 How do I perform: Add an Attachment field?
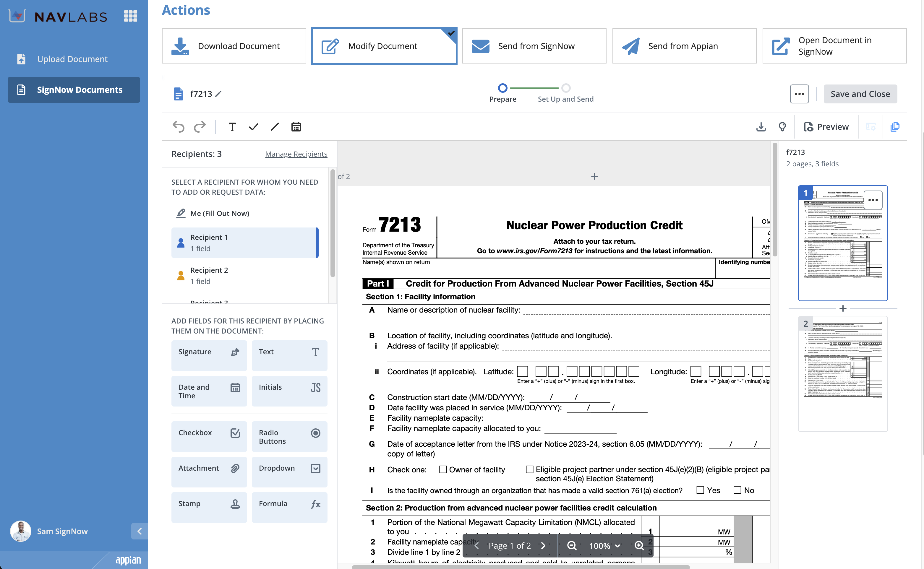(x=209, y=472)
